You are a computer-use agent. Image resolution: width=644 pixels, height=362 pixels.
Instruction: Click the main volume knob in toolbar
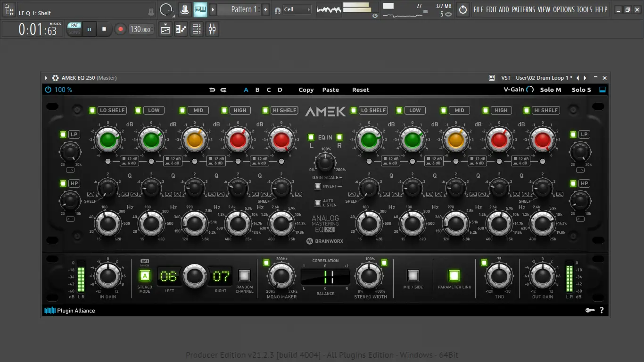click(166, 9)
